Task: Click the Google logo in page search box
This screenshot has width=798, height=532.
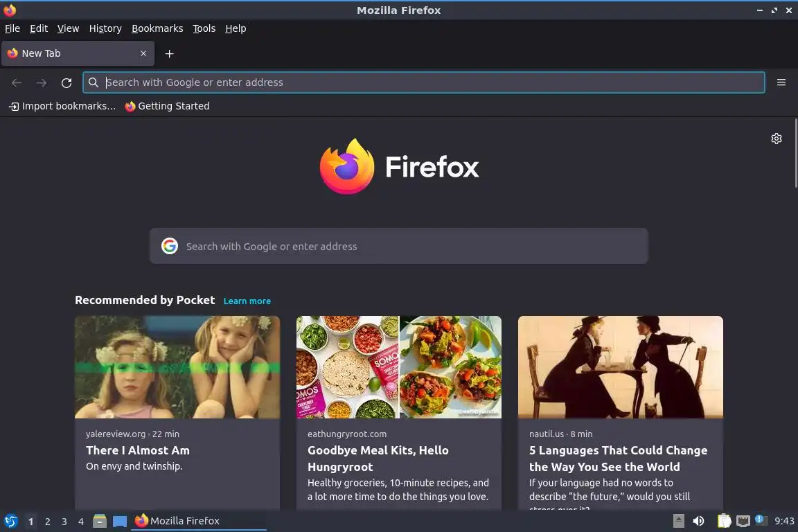Action: pos(170,246)
